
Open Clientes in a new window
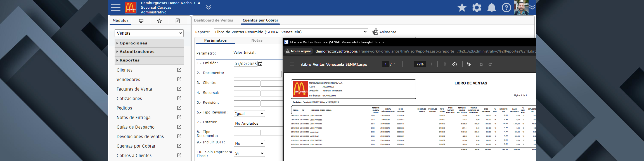(x=179, y=70)
